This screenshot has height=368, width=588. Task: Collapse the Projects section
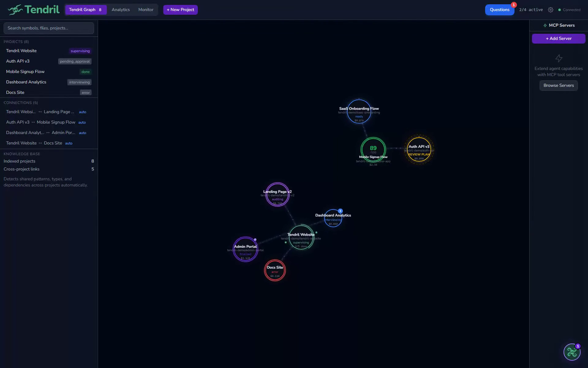tap(16, 42)
